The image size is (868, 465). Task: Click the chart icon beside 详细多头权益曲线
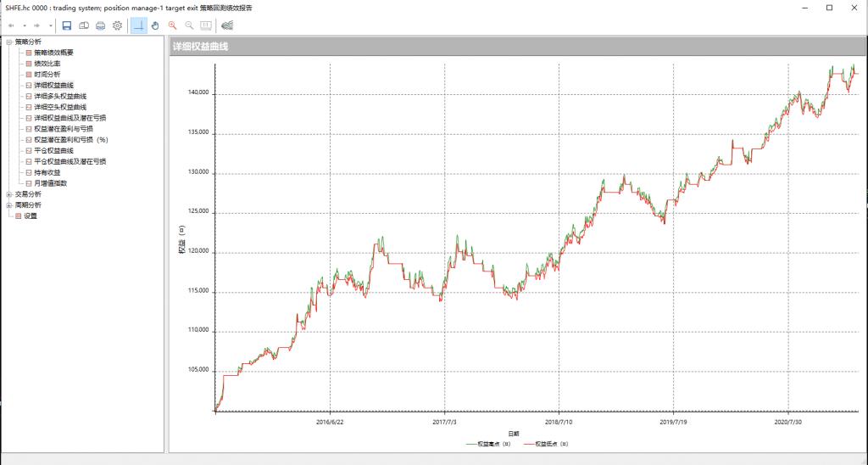tap(29, 97)
